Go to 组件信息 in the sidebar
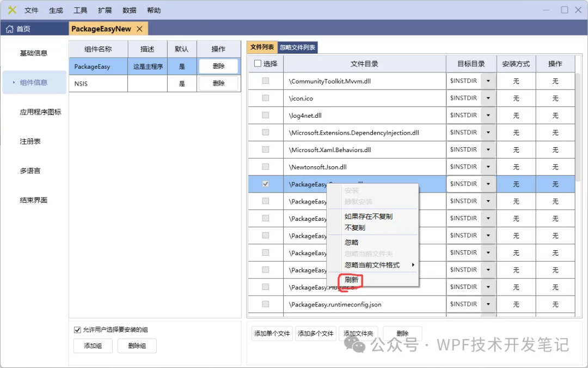 34,82
